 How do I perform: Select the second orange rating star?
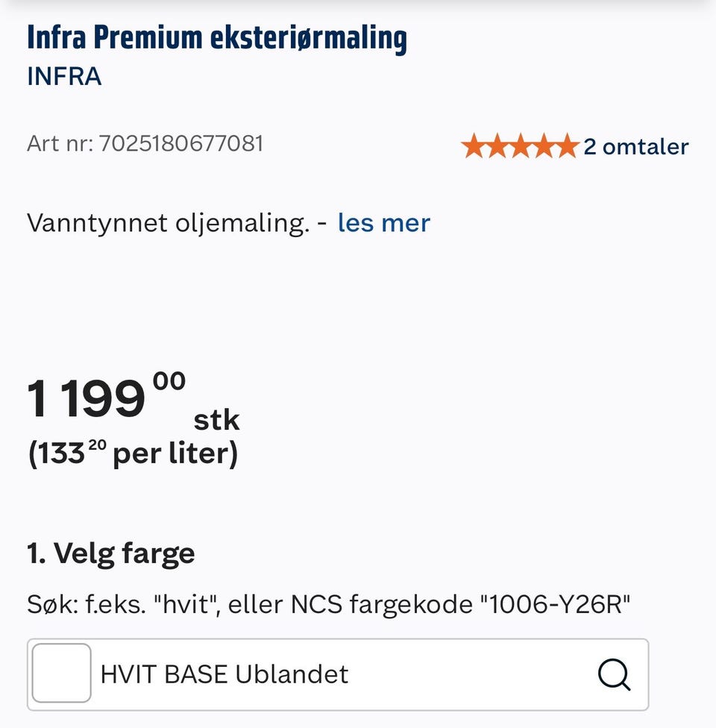point(497,145)
